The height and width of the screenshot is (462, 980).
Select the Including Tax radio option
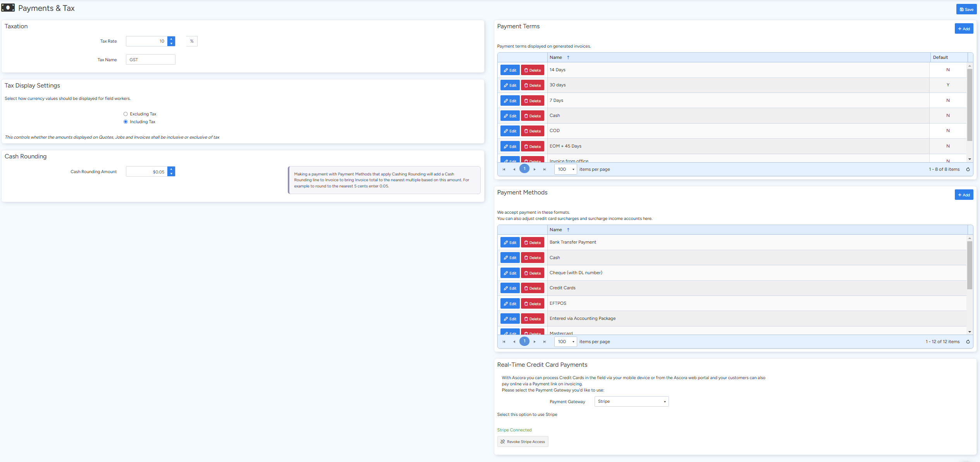coord(126,122)
